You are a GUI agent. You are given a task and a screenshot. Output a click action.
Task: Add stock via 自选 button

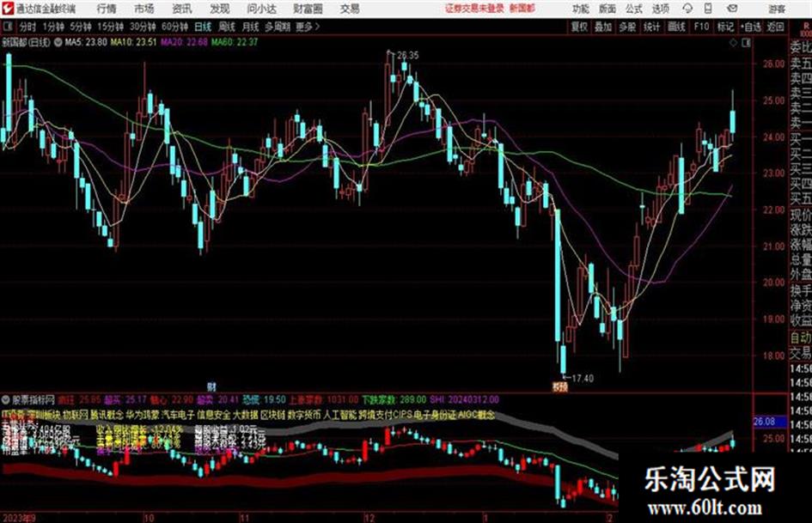(x=751, y=27)
